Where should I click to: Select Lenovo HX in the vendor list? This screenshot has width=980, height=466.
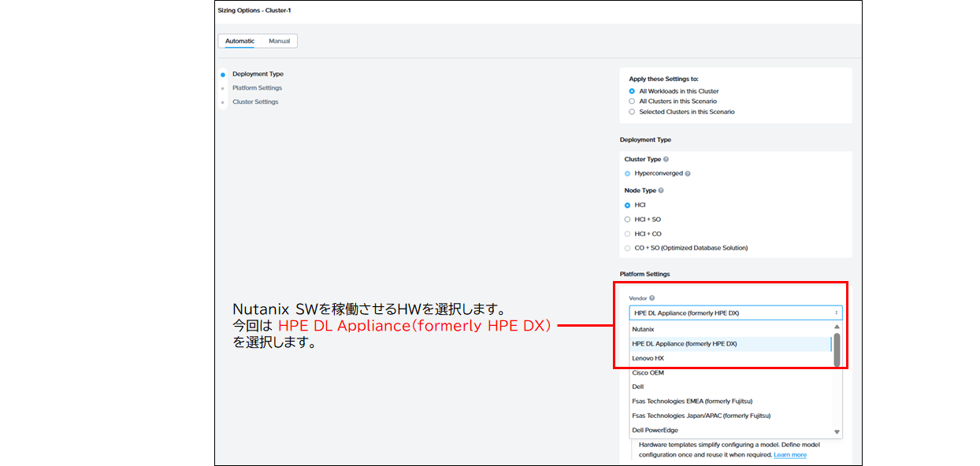648,358
